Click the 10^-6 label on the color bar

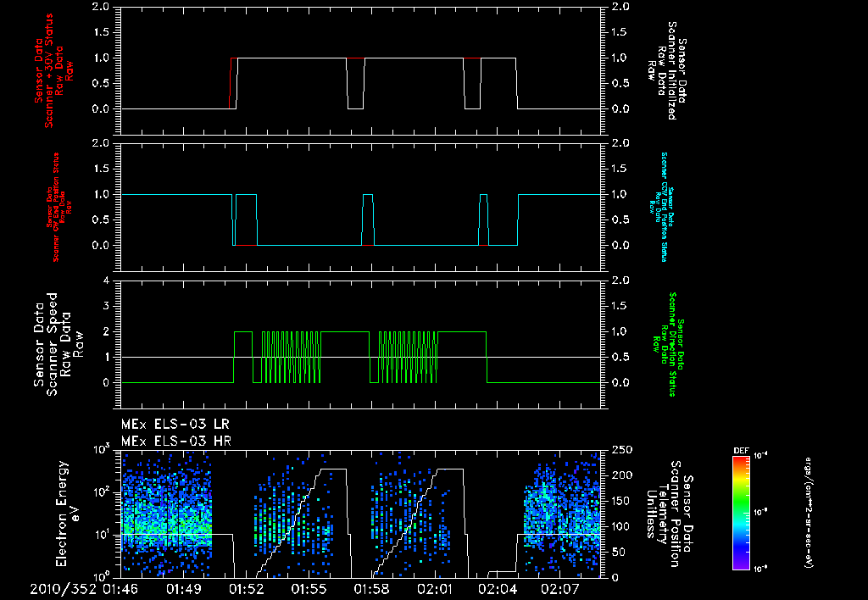point(761,569)
